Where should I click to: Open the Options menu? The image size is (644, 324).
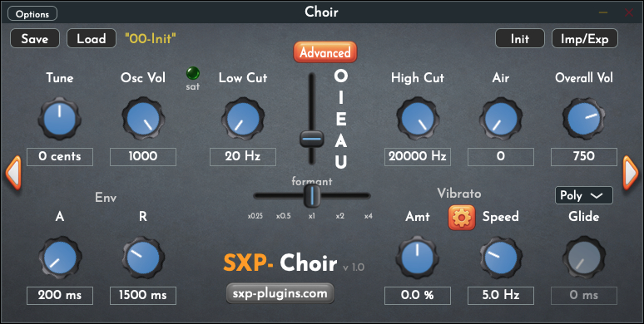(x=32, y=14)
